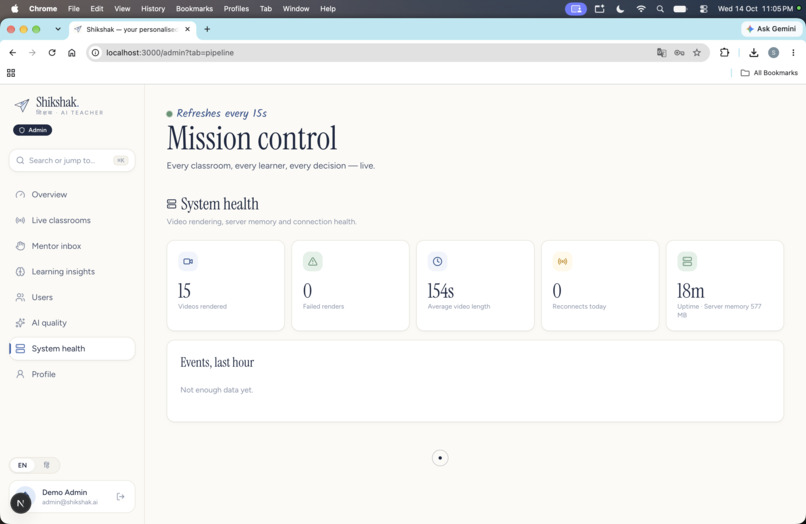The width and height of the screenshot is (806, 524).
Task: Switch interface language to Hindi
Action: click(x=47, y=465)
